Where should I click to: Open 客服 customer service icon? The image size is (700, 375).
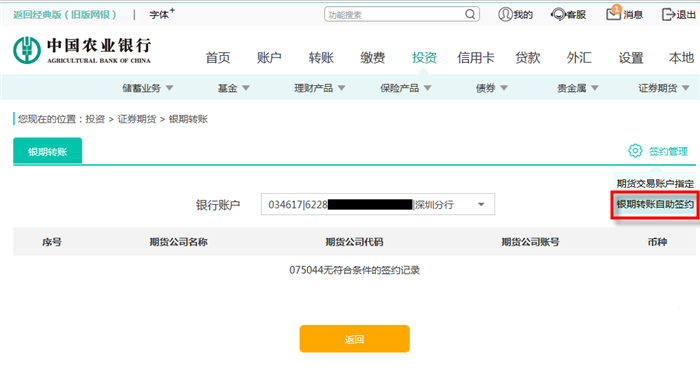point(558,14)
